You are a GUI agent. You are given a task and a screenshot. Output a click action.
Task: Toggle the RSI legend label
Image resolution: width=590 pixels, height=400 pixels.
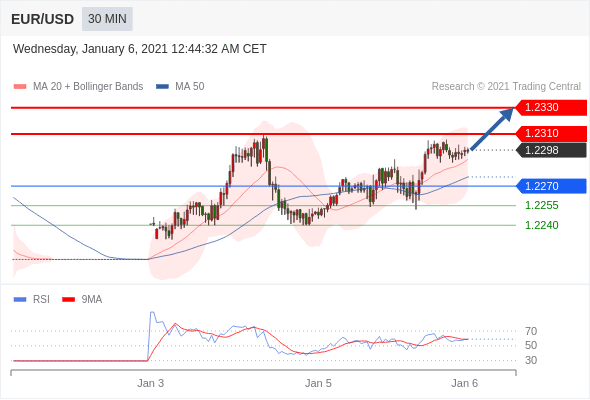click(41, 300)
